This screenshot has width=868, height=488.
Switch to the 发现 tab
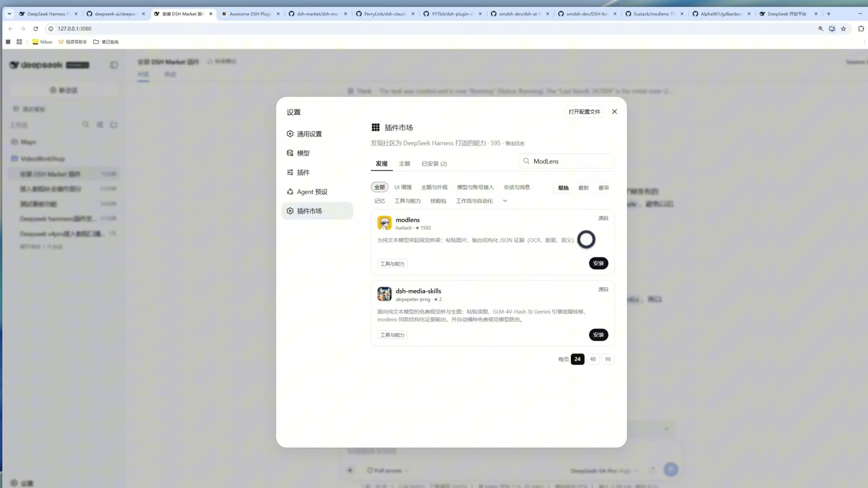click(381, 164)
